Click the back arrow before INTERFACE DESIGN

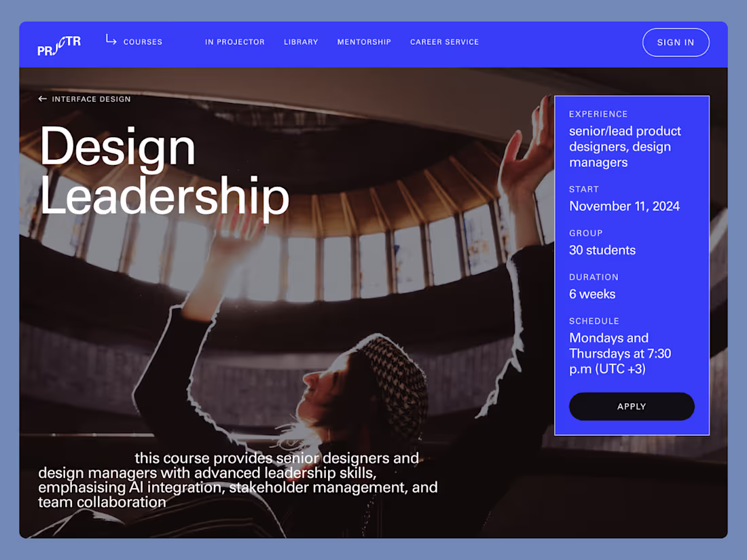(42, 99)
